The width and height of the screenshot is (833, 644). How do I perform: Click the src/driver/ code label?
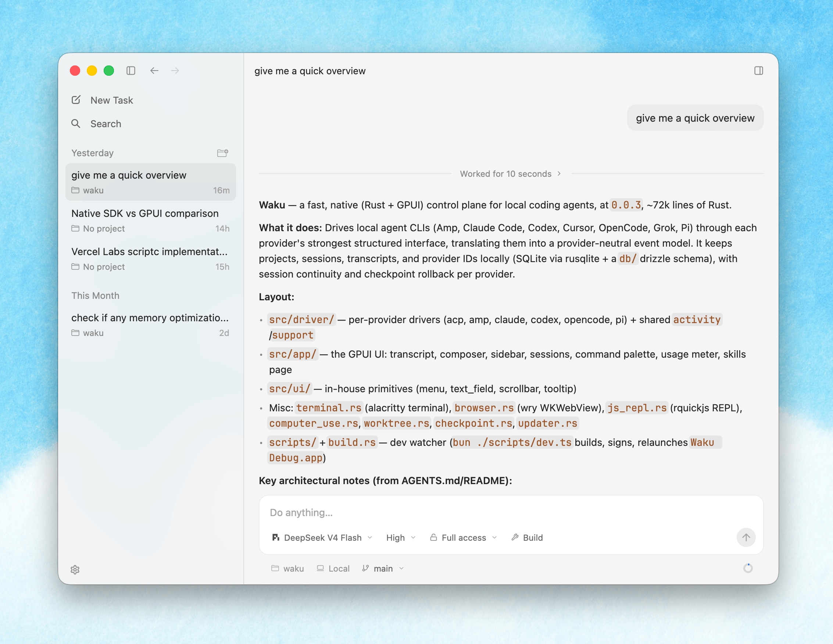(x=301, y=319)
